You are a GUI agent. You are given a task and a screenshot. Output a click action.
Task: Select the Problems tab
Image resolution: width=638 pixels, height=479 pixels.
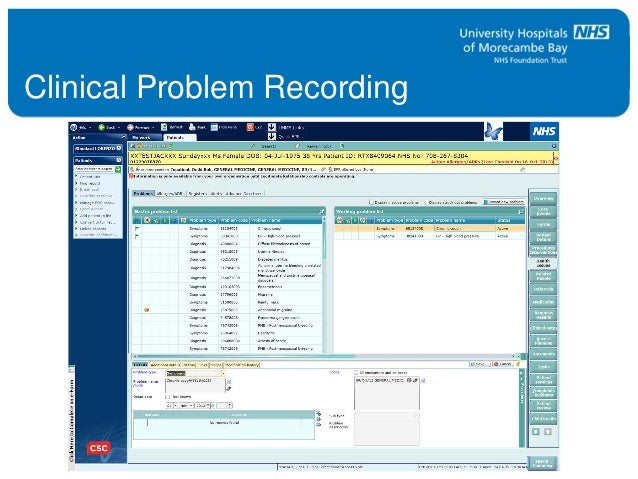click(143, 193)
